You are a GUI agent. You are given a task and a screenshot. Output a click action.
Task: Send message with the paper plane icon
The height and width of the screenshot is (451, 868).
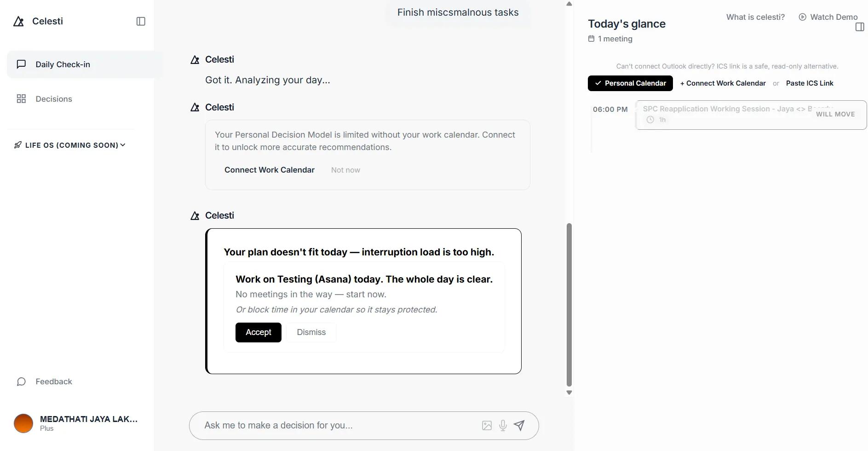tap(519, 425)
